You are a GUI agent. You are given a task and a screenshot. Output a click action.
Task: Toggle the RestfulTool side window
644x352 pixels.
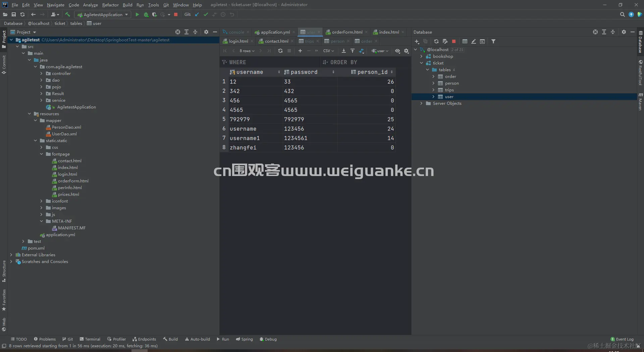[x=640, y=73]
